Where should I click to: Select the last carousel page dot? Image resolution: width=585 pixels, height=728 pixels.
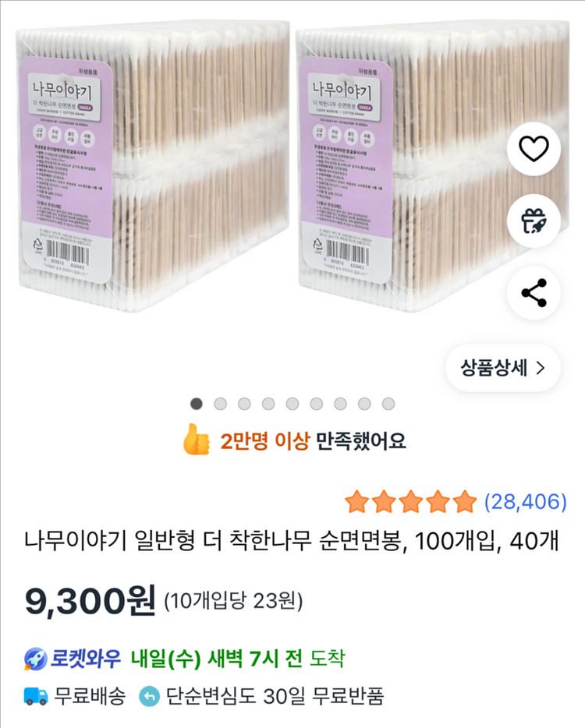[388, 404]
